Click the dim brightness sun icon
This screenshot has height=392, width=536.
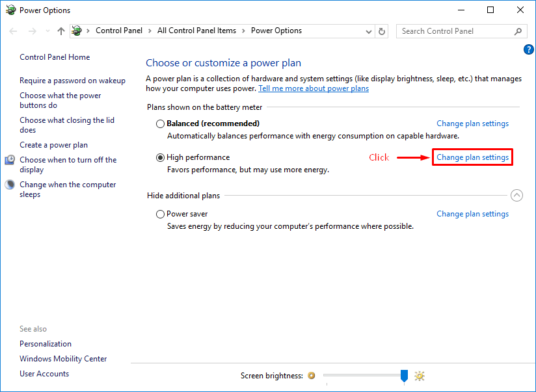312,376
